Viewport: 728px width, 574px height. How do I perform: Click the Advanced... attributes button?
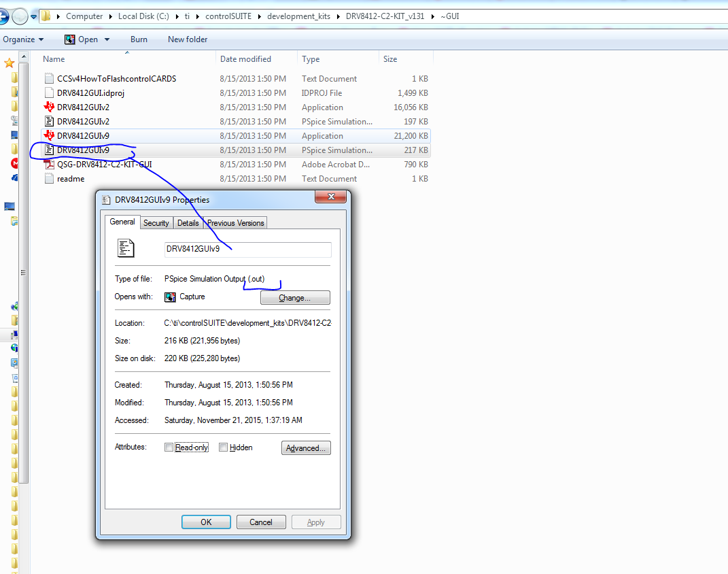click(306, 448)
